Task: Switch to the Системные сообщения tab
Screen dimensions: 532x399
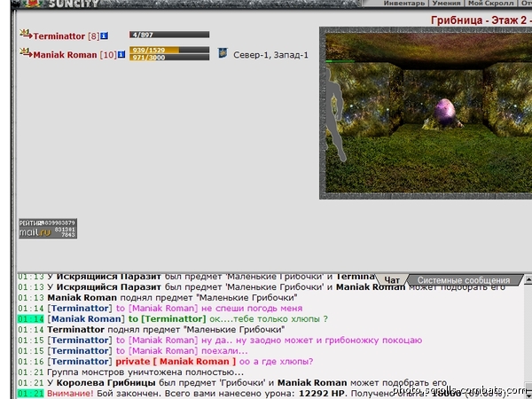Action: 464,280
